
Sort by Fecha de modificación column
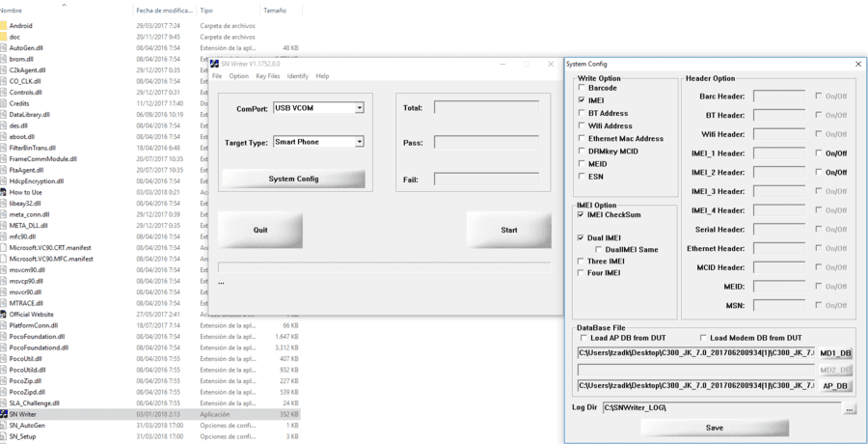tap(165, 10)
